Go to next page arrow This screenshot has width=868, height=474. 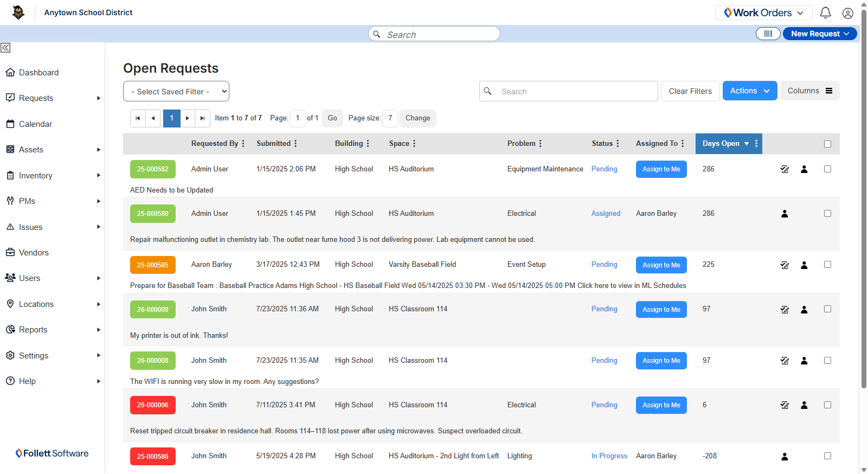[188, 118]
